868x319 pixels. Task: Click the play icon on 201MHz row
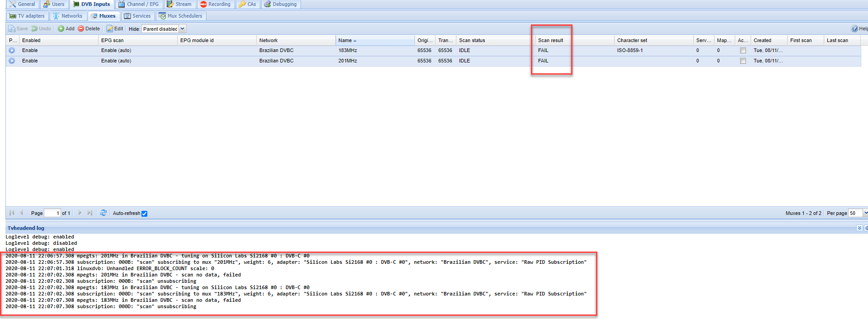pyautogui.click(x=12, y=61)
